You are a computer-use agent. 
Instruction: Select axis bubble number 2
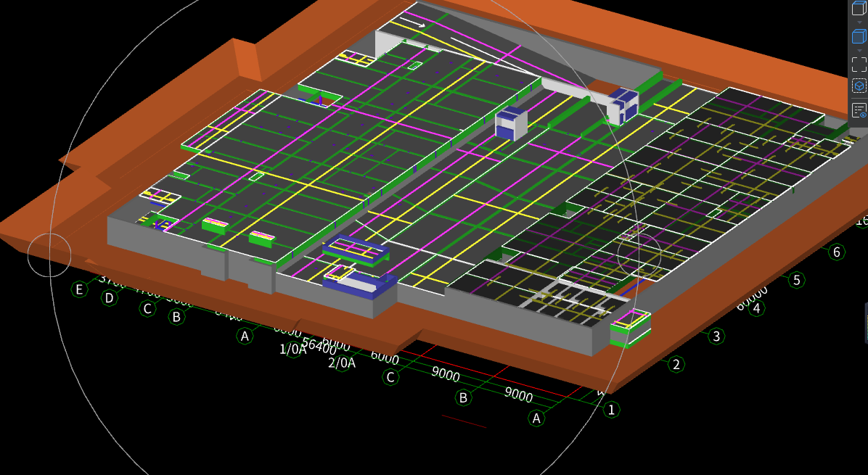coord(676,364)
